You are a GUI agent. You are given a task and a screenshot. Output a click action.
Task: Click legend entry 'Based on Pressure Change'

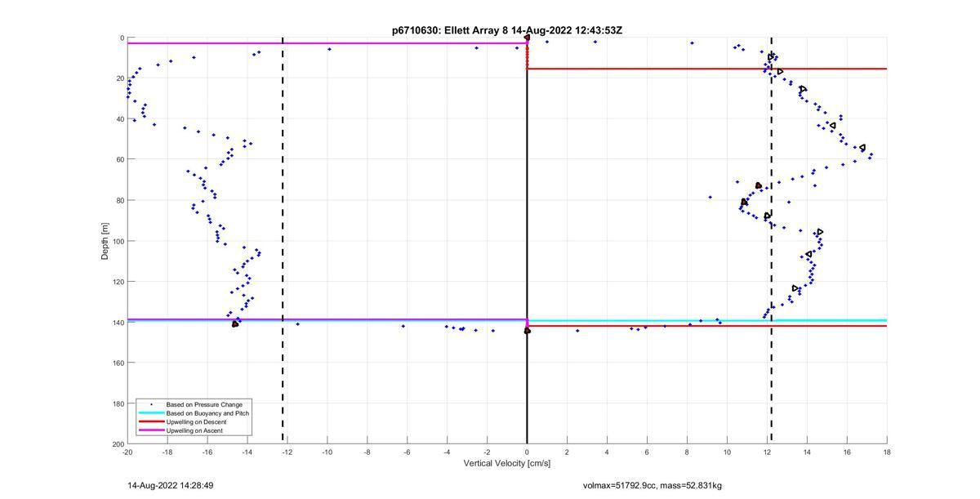point(204,404)
